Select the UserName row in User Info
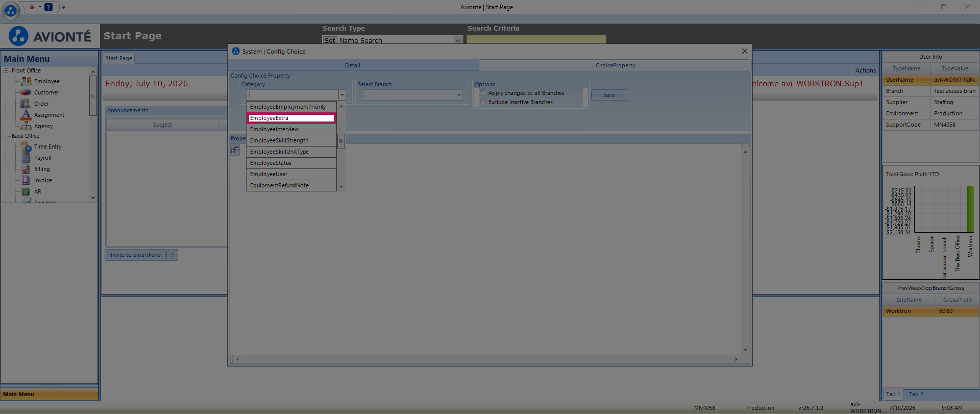Viewport: 980px width, 414px height. tap(931, 80)
